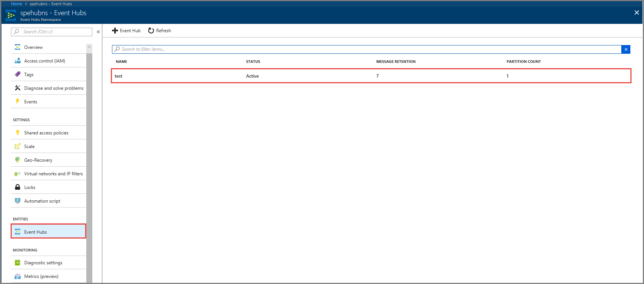644x284 pixels.
Task: Click the Locks padlock icon
Action: point(17,187)
